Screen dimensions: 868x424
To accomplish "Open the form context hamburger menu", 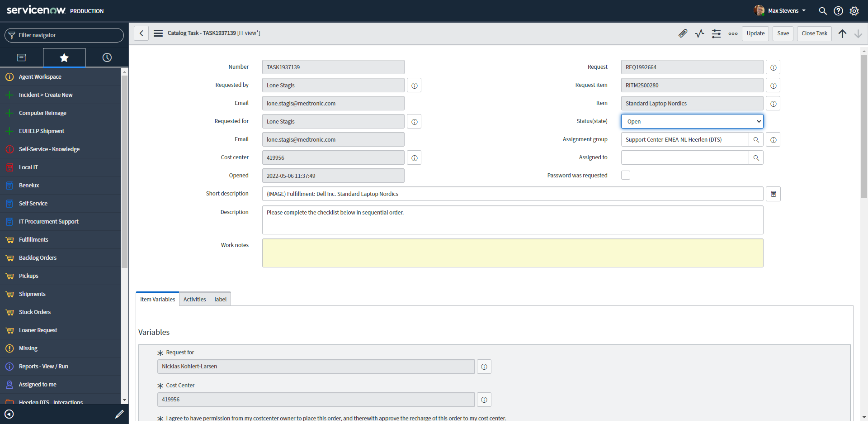I will 158,33.
